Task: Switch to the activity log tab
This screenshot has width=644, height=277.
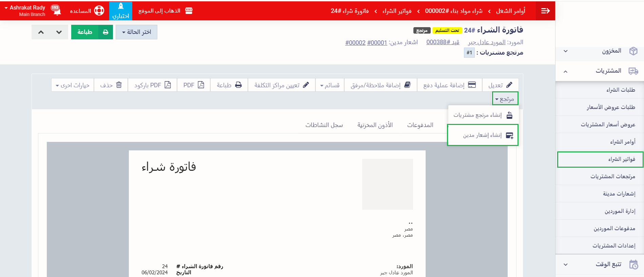Action: click(x=324, y=125)
